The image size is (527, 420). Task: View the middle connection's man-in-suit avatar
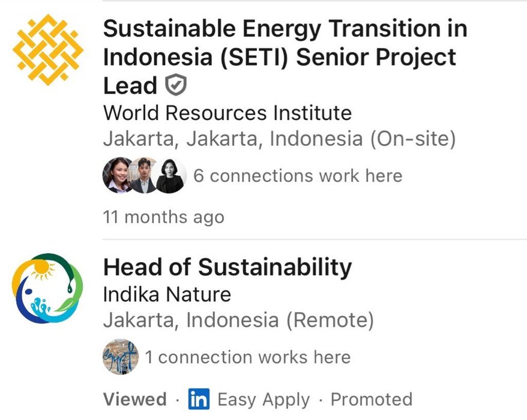coord(143,175)
